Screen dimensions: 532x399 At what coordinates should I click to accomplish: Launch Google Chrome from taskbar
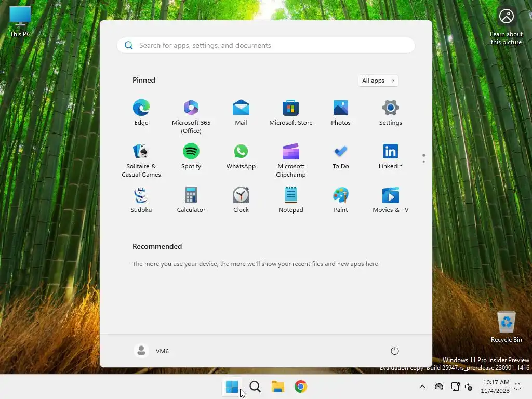(301, 387)
